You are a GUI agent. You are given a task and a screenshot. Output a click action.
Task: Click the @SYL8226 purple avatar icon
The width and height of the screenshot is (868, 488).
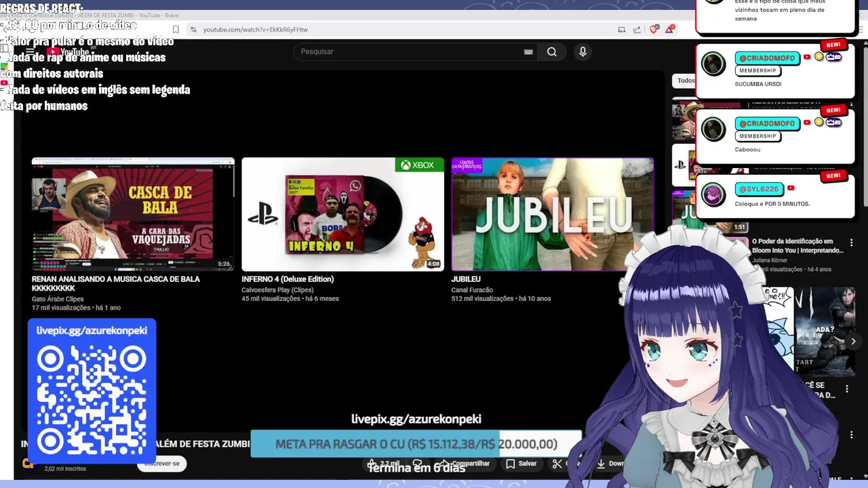pos(713,195)
